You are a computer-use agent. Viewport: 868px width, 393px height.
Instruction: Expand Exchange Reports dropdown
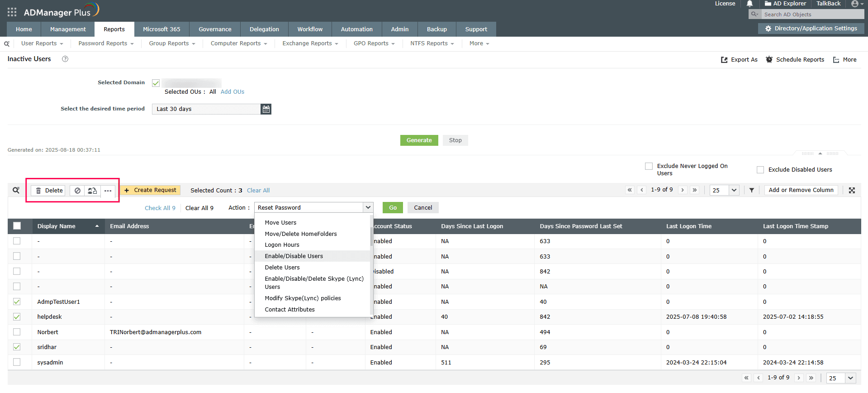pos(310,43)
